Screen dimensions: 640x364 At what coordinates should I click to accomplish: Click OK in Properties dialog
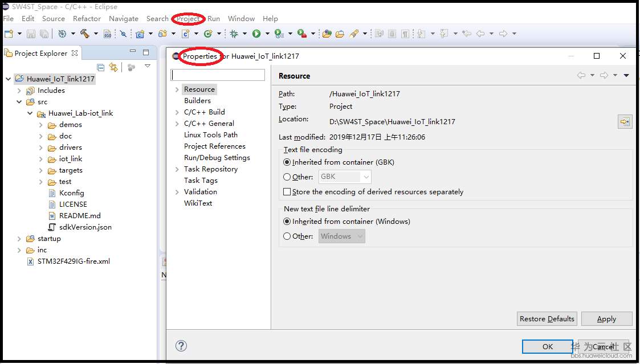548,346
